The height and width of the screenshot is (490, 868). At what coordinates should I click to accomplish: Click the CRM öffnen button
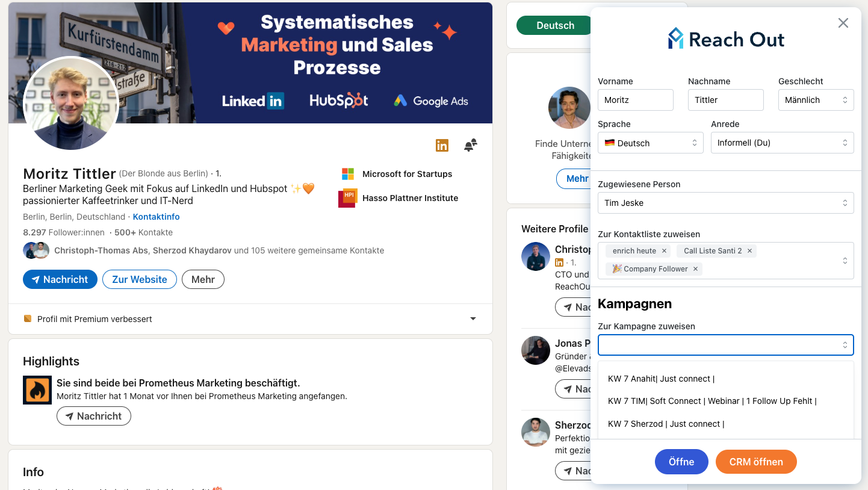click(x=756, y=462)
